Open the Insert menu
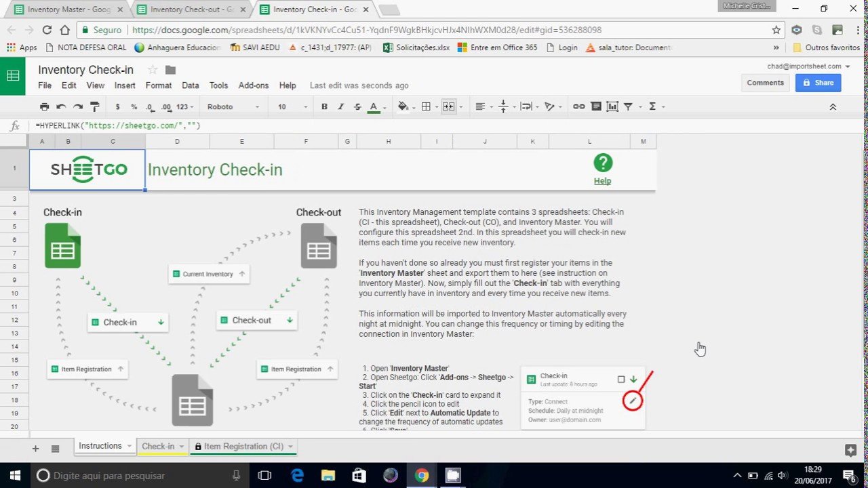Image resolution: width=868 pixels, height=488 pixels. pos(125,85)
